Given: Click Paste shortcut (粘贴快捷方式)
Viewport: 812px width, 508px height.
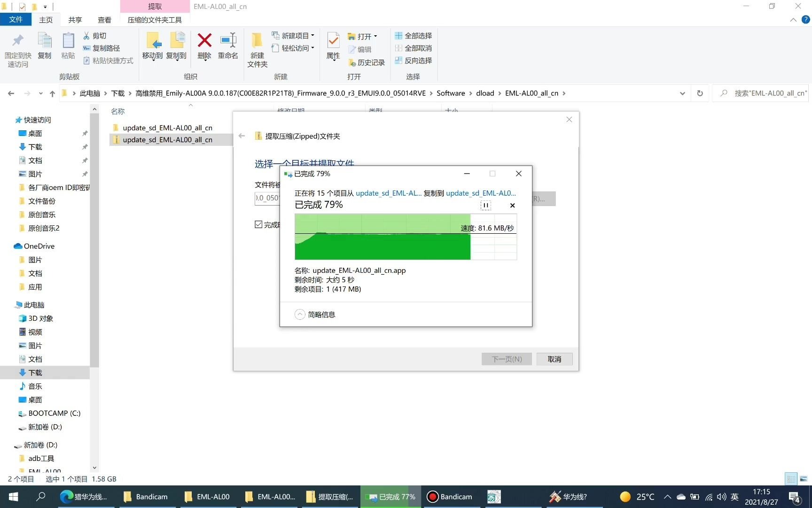Looking at the screenshot, I should (x=108, y=61).
